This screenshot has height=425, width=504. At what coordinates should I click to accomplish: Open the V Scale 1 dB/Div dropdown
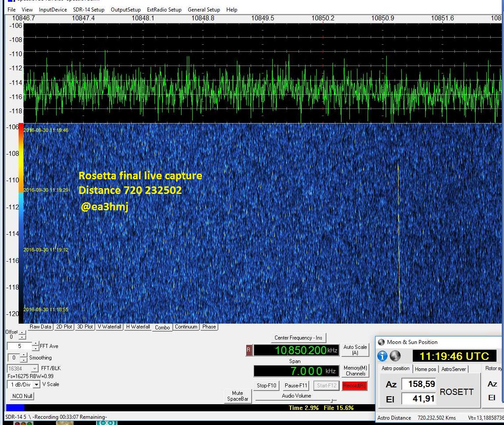pyautogui.click(x=36, y=384)
